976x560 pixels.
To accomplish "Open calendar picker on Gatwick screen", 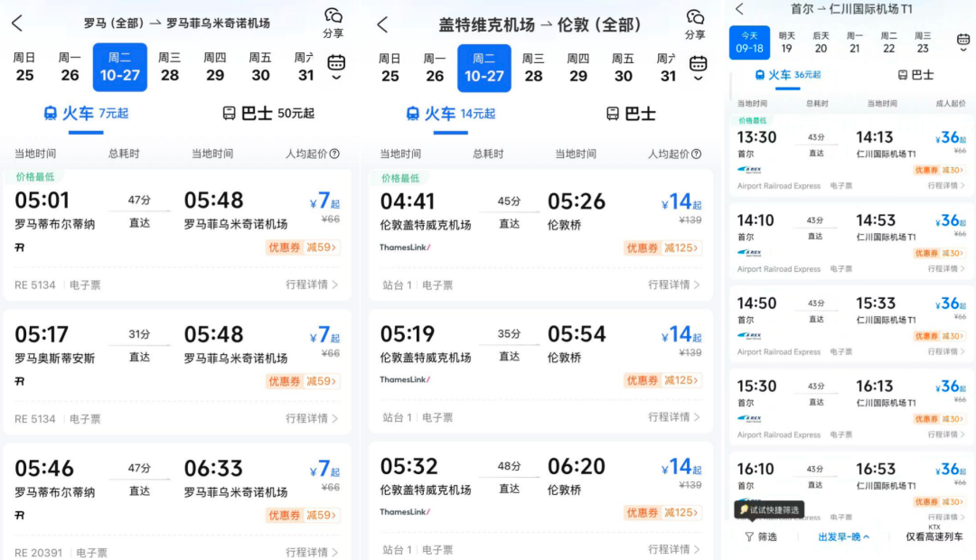I will click(698, 68).
